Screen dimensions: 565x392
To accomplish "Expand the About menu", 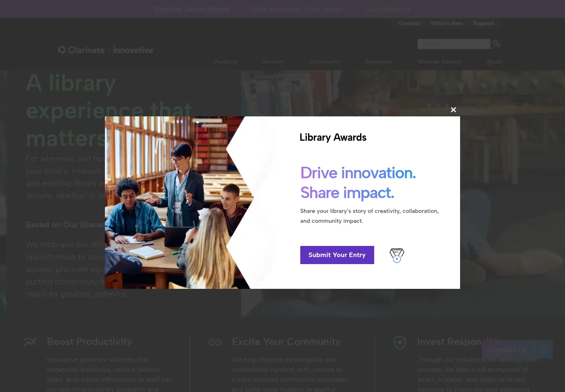I will coord(494,61).
